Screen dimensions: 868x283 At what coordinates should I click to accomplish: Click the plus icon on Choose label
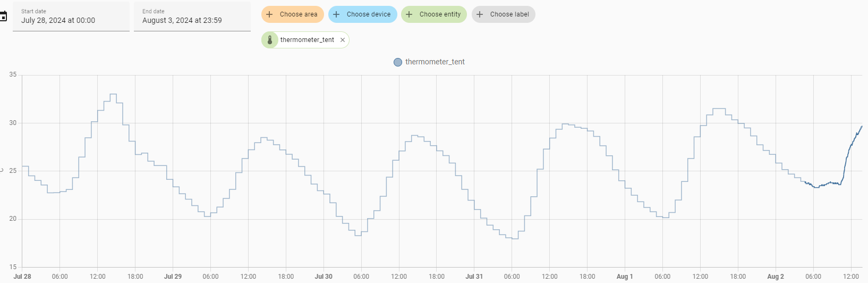click(x=480, y=14)
